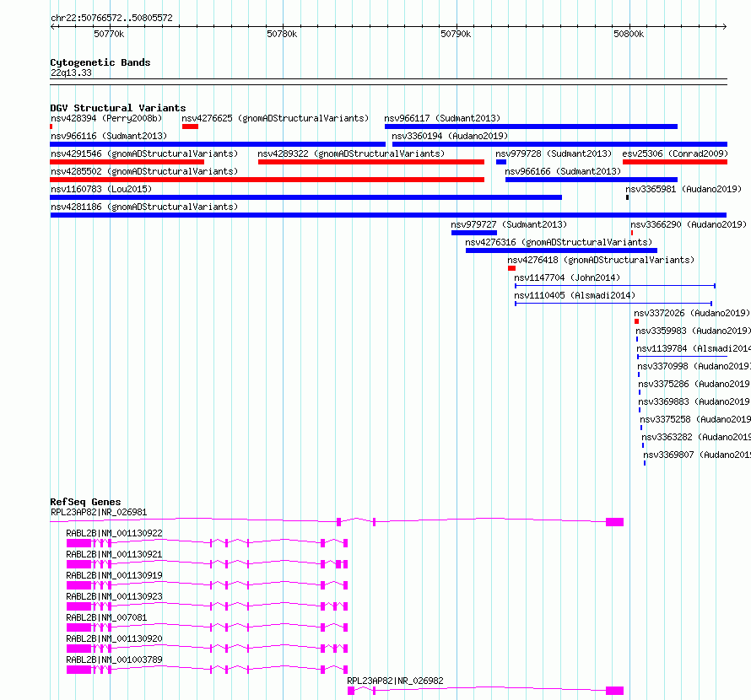Select RPL23AP82|NR_026982 gene label
The width and height of the screenshot is (751, 700).
(395, 681)
